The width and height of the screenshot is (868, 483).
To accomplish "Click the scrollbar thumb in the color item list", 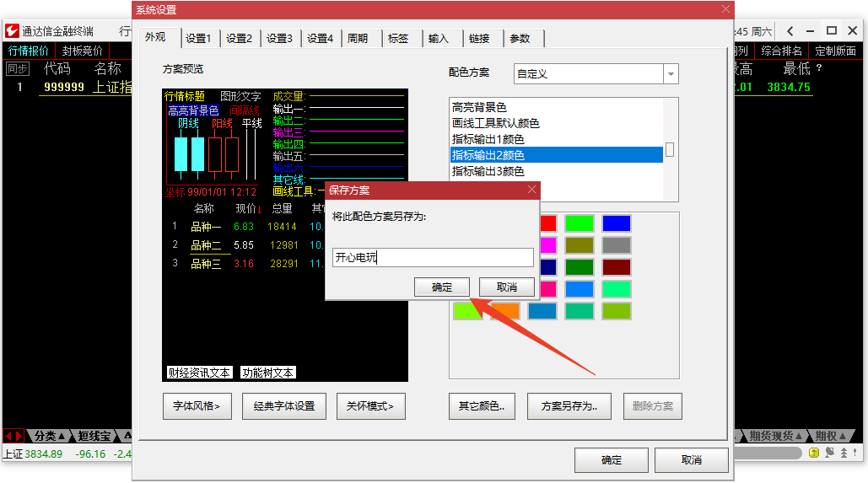I will point(670,149).
